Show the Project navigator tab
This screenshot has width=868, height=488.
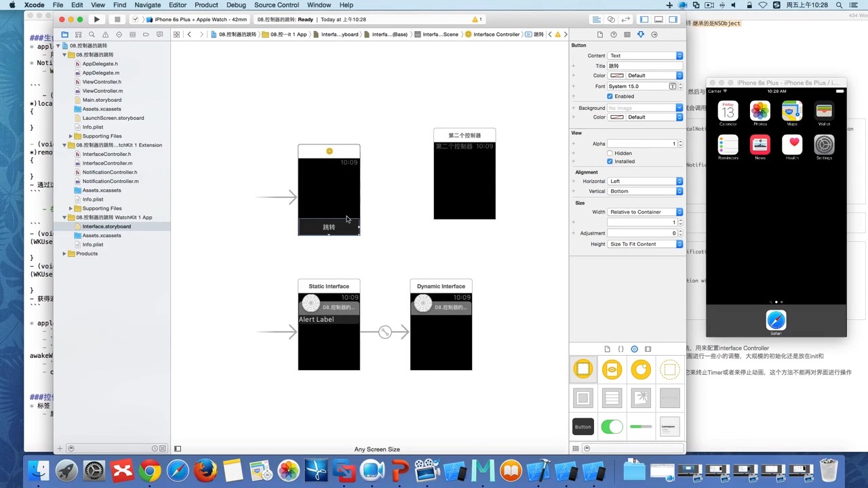64,35
